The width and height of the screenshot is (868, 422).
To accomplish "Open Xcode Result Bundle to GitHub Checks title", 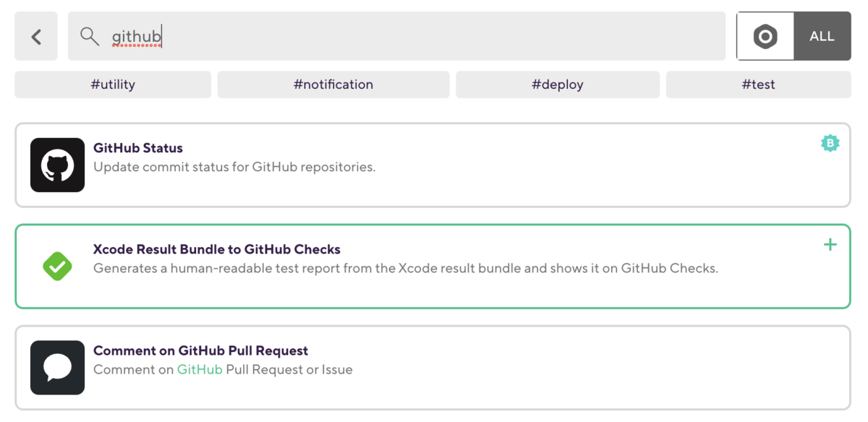I will [x=217, y=249].
